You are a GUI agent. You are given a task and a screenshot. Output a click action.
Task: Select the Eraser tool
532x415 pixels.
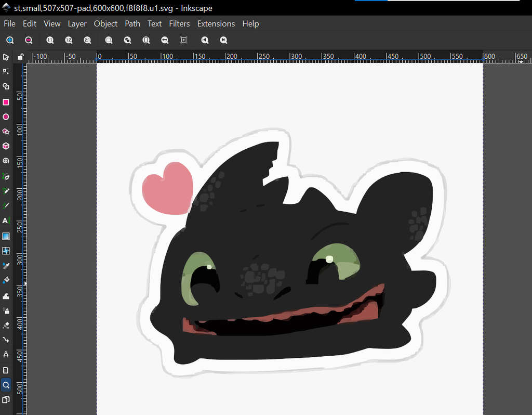pyautogui.click(x=6, y=325)
